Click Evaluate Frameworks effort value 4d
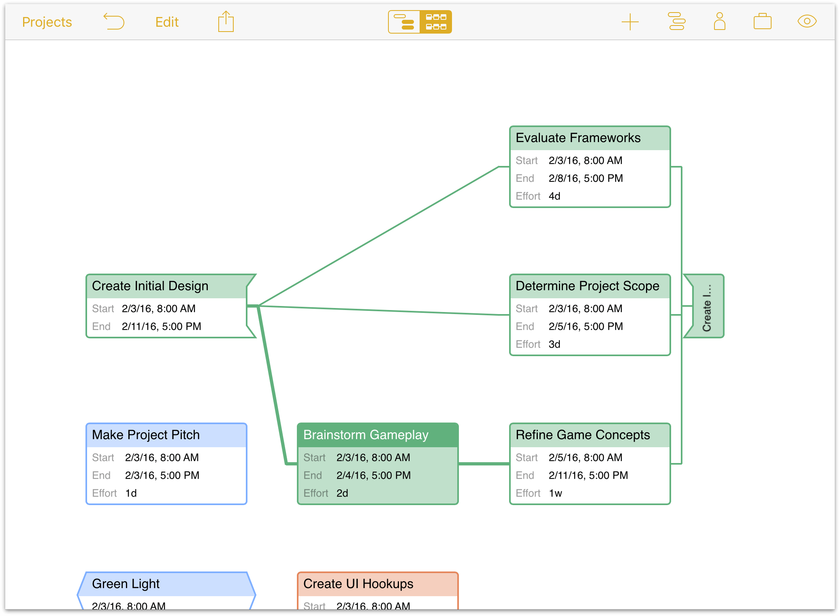 (x=554, y=196)
